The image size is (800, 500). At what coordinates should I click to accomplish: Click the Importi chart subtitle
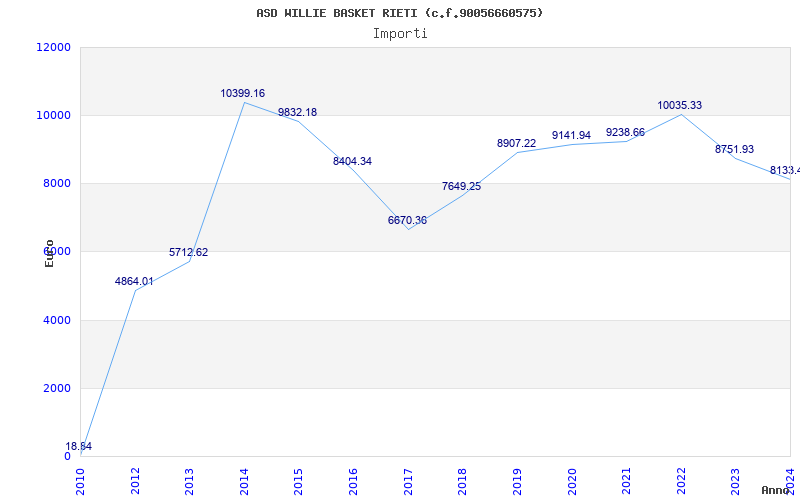pyautogui.click(x=400, y=33)
